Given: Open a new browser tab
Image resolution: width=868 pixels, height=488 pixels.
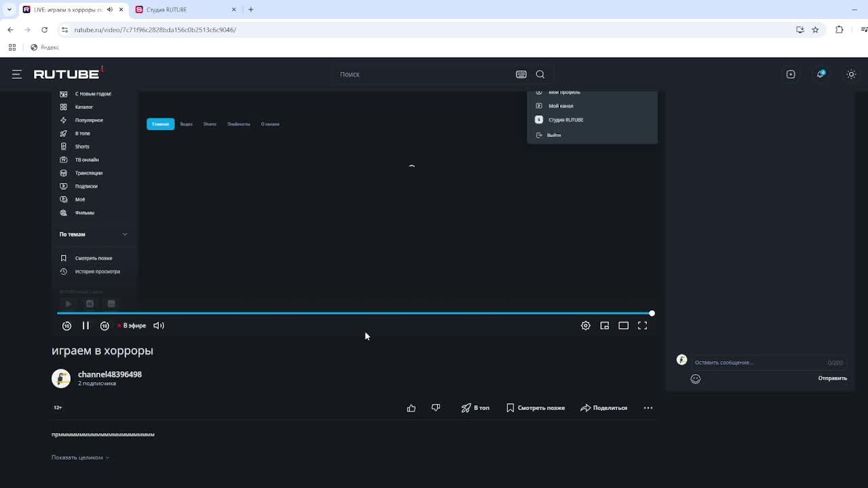Looking at the screenshot, I should point(251,9).
